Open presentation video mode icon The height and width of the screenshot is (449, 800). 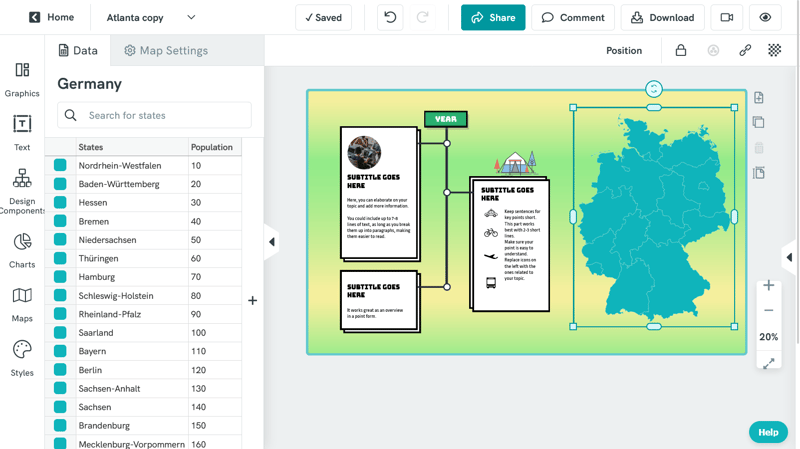tap(727, 17)
